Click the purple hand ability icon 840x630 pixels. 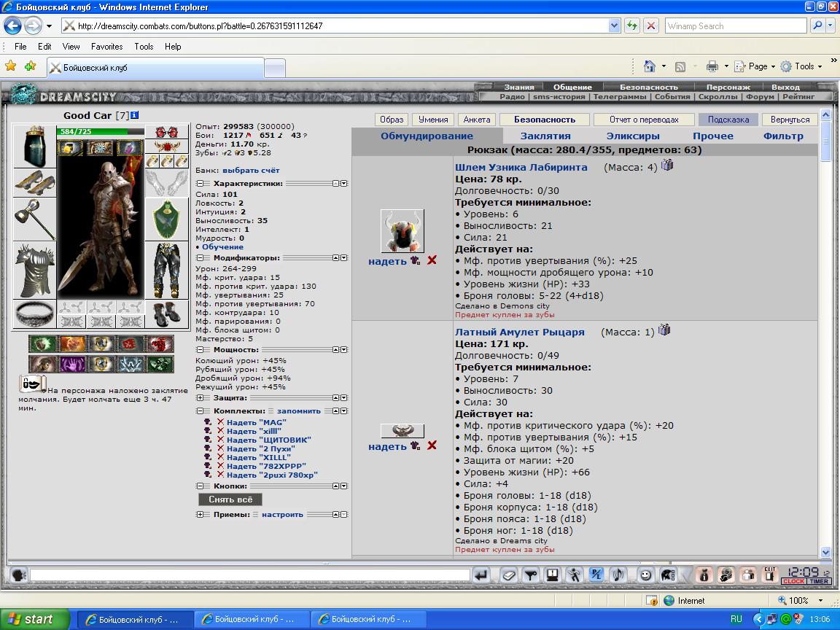71,365
